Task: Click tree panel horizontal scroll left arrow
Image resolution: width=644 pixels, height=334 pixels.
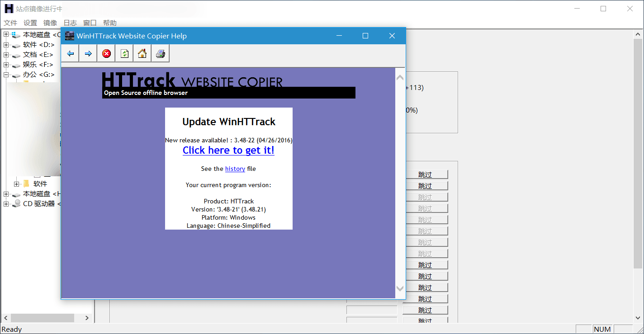Action: coord(6,318)
